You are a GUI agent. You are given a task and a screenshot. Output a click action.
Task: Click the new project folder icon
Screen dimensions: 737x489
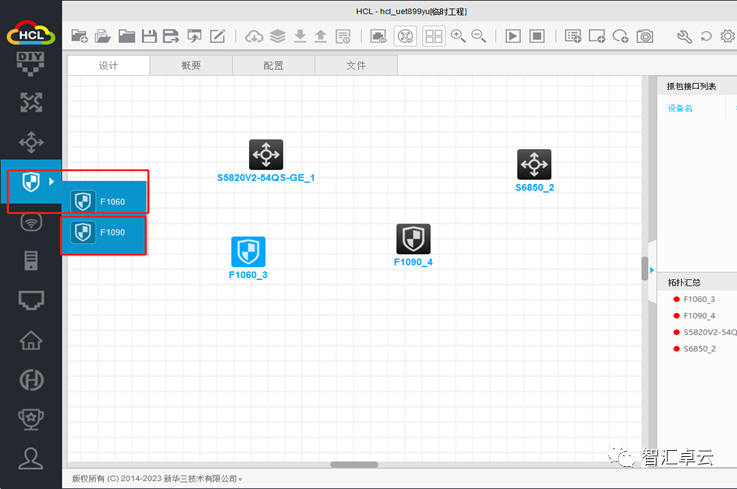[79, 36]
